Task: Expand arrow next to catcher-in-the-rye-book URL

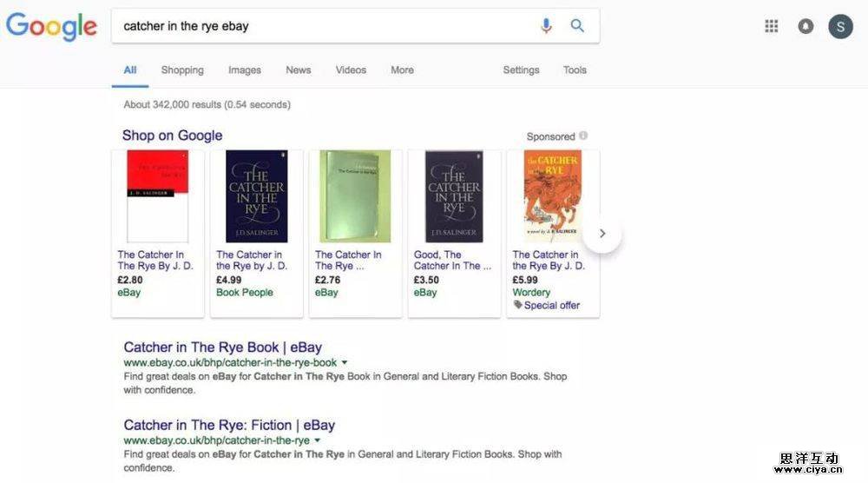Action: point(345,362)
